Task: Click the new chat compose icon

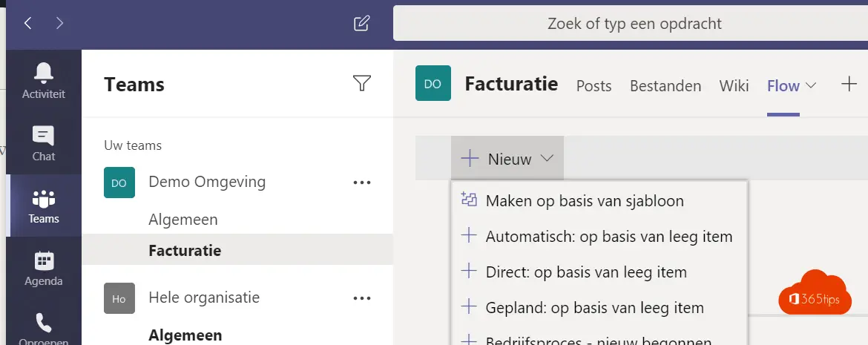Action: [361, 23]
